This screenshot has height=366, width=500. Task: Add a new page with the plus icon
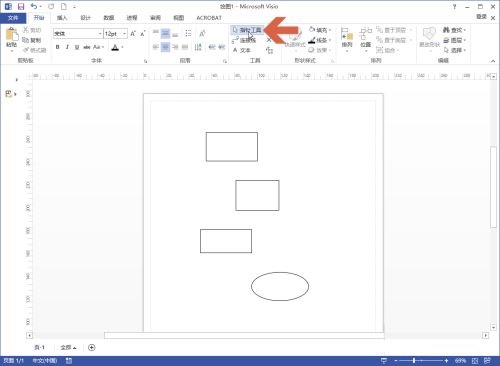click(92, 348)
